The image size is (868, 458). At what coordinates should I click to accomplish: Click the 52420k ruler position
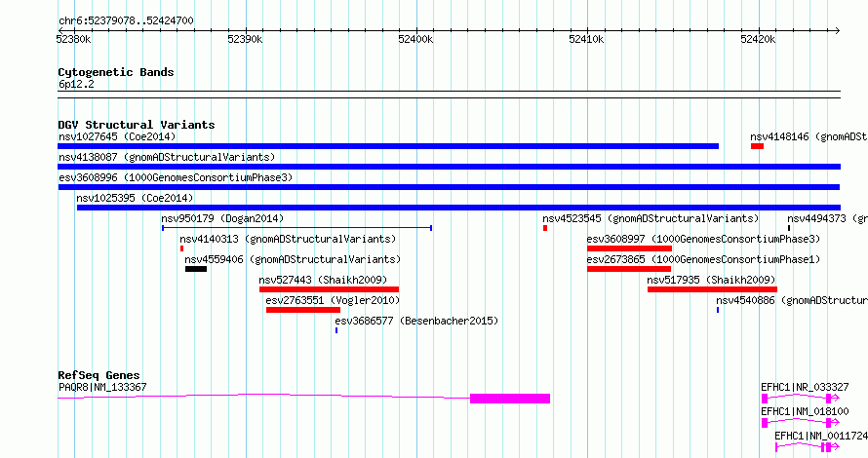[758, 40]
